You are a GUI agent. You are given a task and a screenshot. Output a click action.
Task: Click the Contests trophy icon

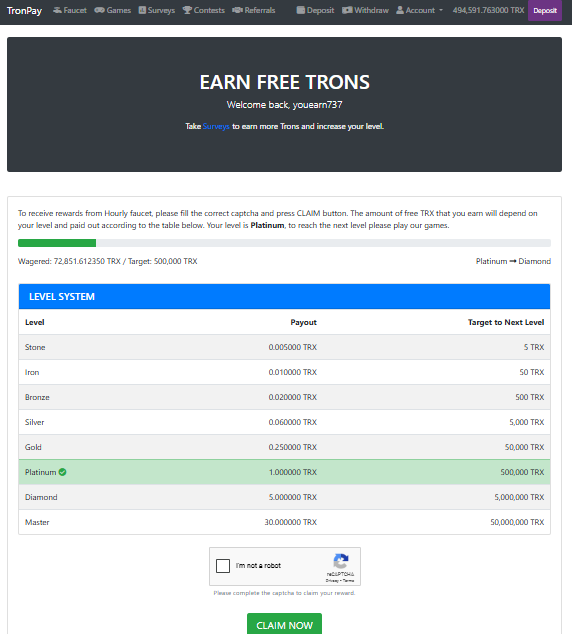point(187,10)
